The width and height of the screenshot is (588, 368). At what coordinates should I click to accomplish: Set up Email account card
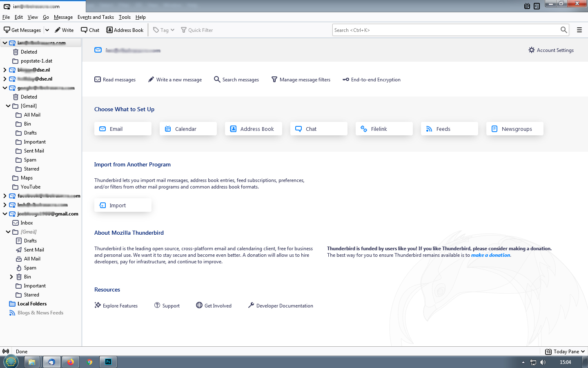123,129
